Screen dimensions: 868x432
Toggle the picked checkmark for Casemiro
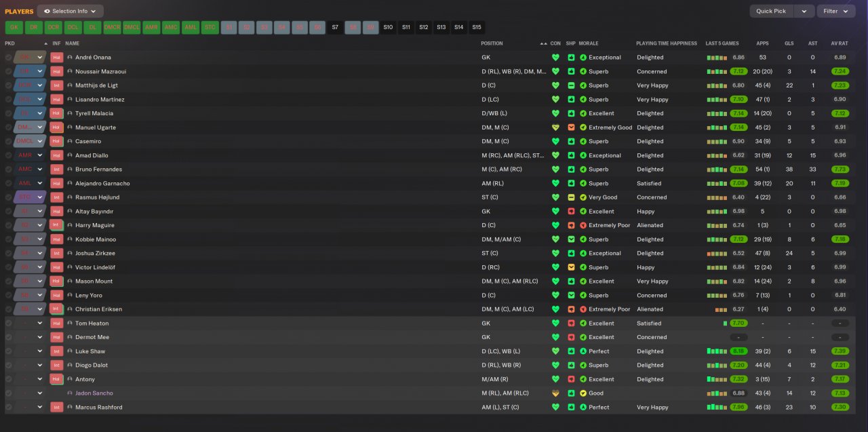(8, 142)
